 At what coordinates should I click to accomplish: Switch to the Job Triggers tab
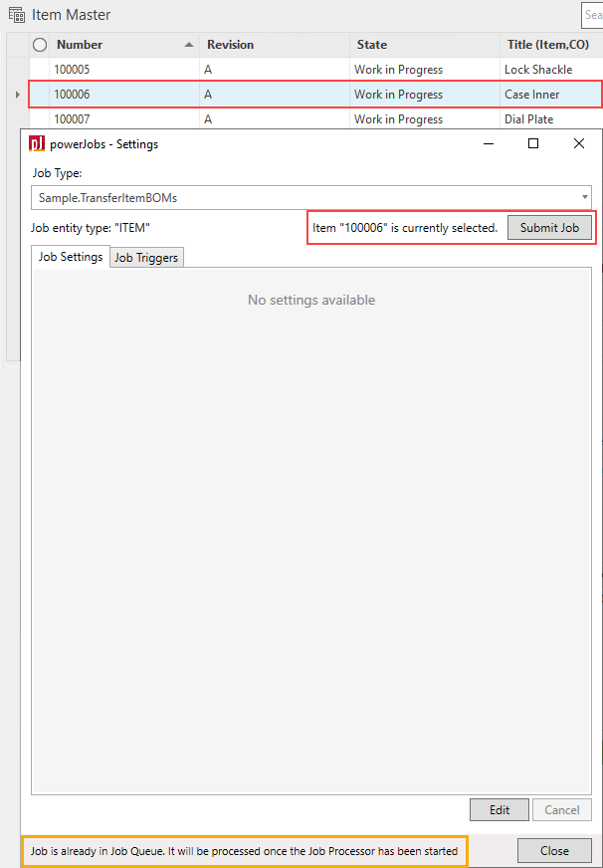[x=146, y=258]
